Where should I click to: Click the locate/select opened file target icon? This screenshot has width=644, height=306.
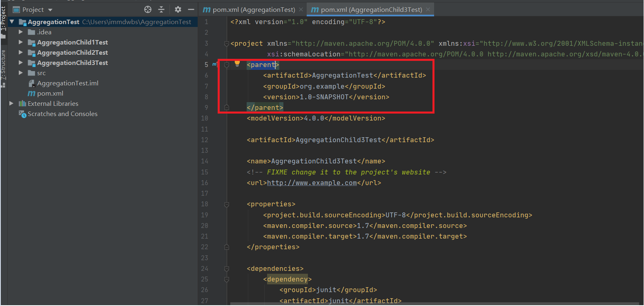coord(148,9)
